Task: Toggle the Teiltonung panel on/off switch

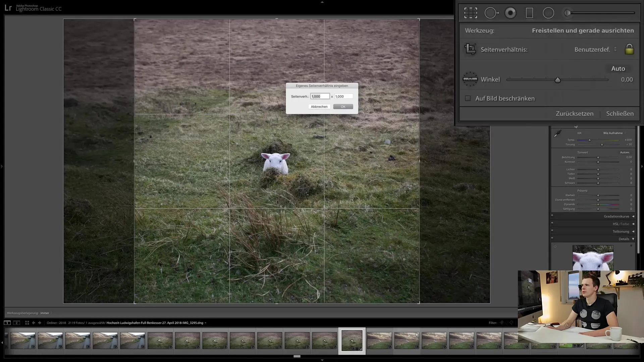Action: (552, 230)
